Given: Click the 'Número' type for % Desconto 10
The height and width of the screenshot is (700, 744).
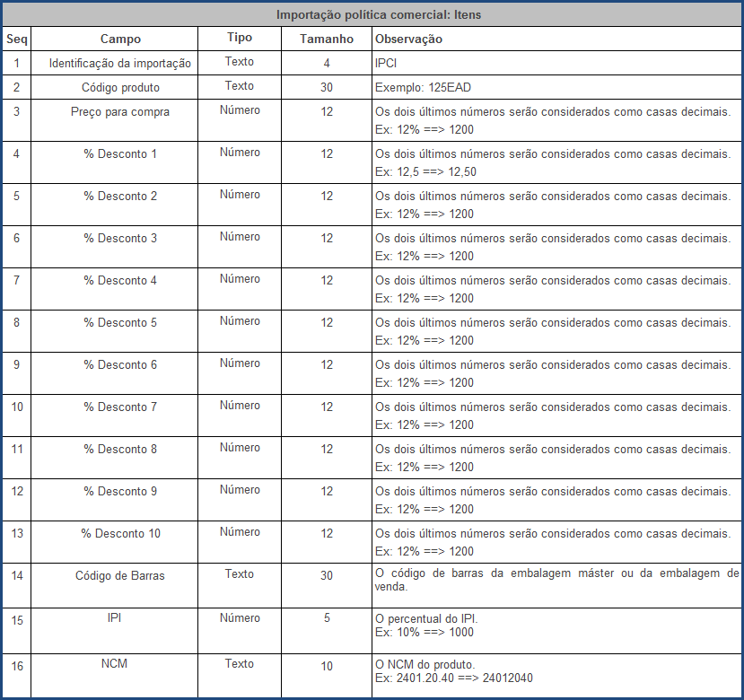Looking at the screenshot, I should 240,532.
